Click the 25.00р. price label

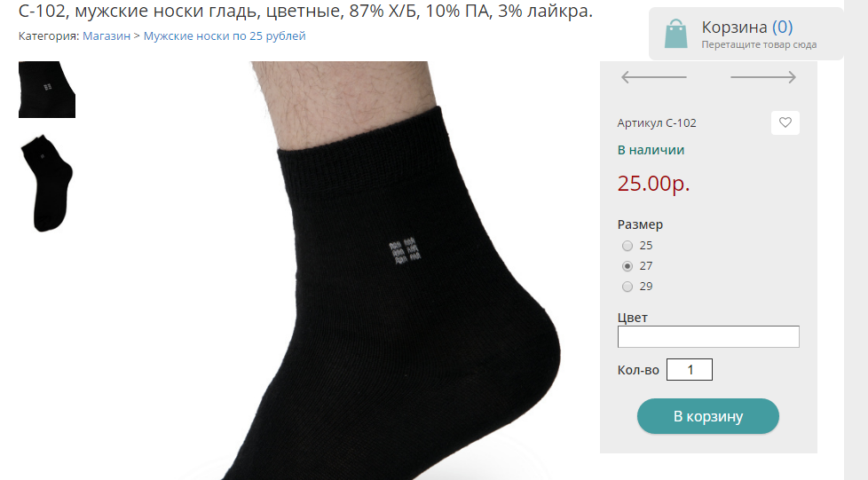653,183
